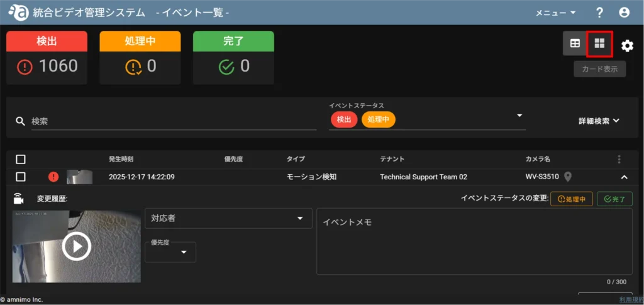Viewport: 644px width, 305px height.
Task: Collapse the expanded event row chevron
Action: point(624,177)
